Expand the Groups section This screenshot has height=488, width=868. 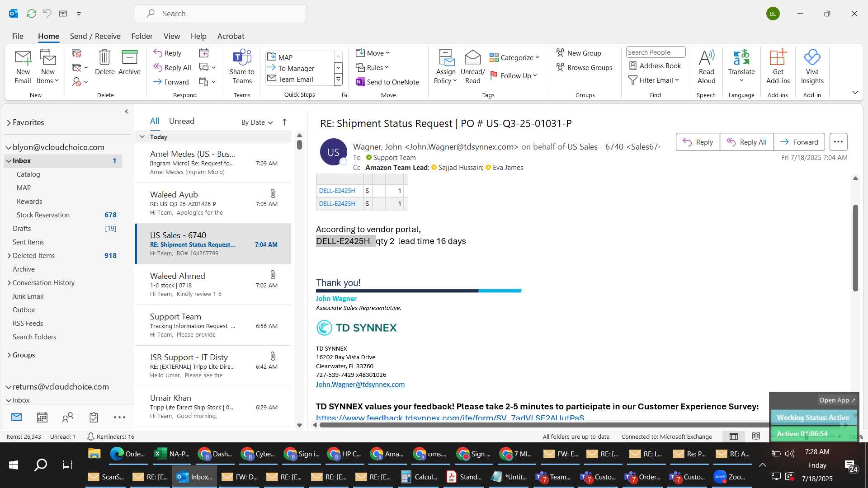coord(9,355)
